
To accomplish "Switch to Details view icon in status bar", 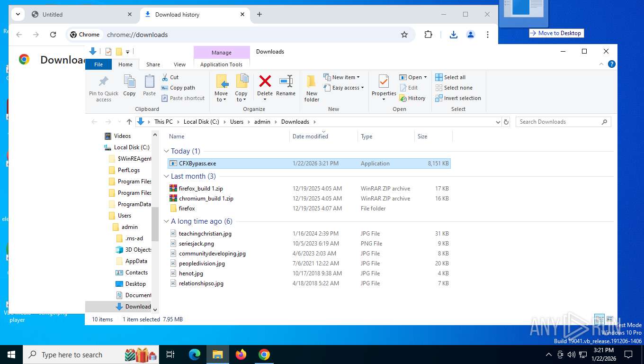I will coord(599,319).
